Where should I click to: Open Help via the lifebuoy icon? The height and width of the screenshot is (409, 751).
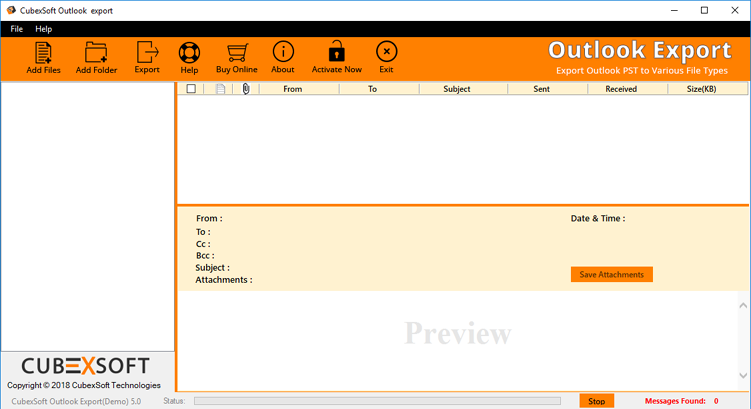(189, 53)
